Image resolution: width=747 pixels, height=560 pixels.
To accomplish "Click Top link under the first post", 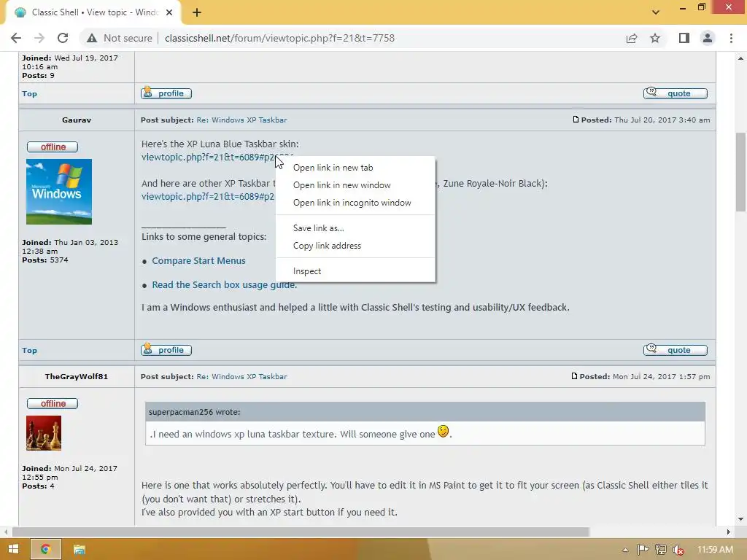I will click(x=29, y=94).
